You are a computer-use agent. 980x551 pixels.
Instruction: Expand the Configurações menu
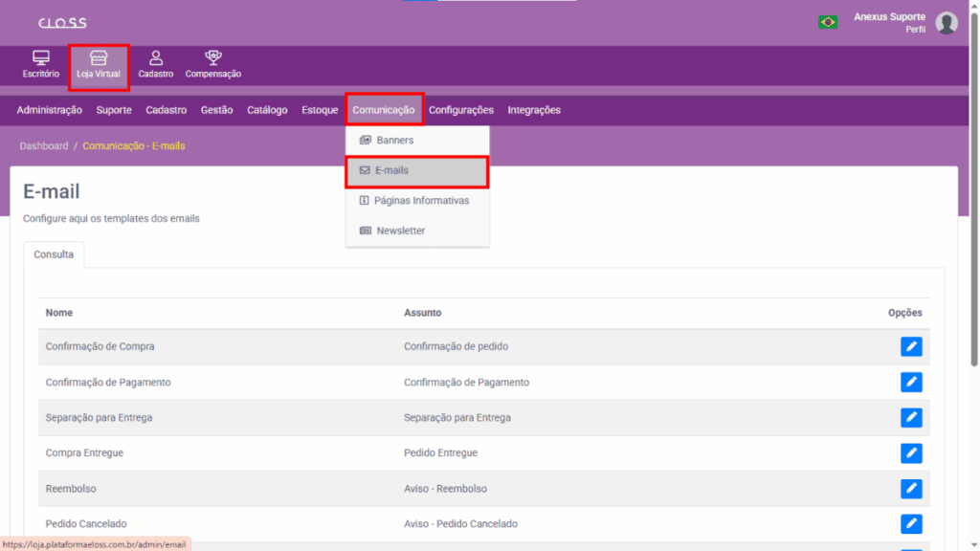pos(460,110)
